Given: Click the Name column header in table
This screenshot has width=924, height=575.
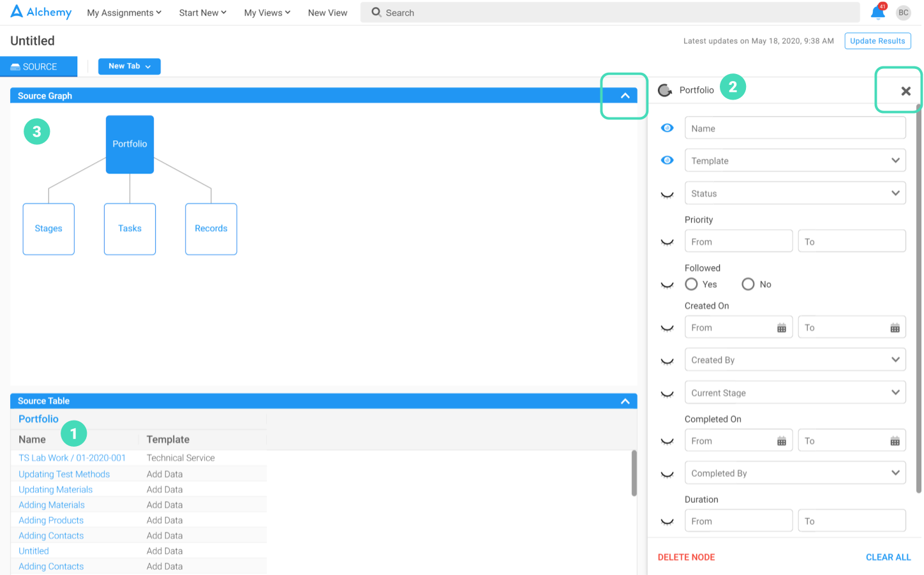Looking at the screenshot, I should point(32,439).
